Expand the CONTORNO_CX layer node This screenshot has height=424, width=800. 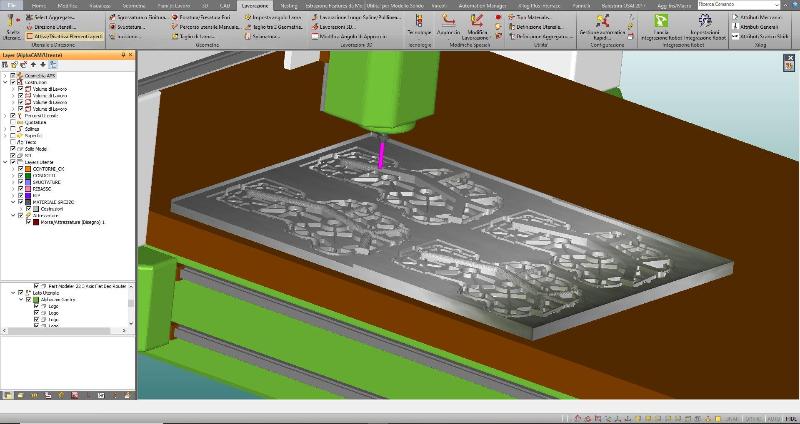click(13, 169)
